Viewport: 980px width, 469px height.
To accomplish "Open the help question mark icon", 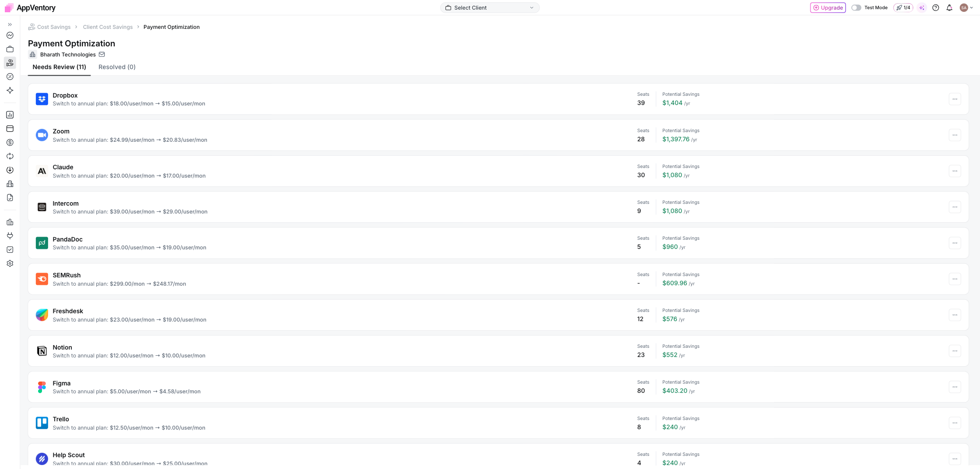I will point(935,8).
